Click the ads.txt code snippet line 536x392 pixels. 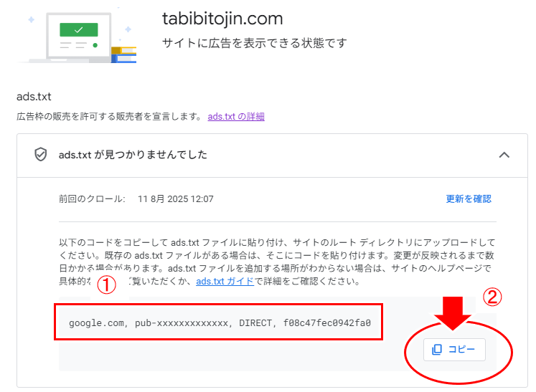tap(220, 322)
